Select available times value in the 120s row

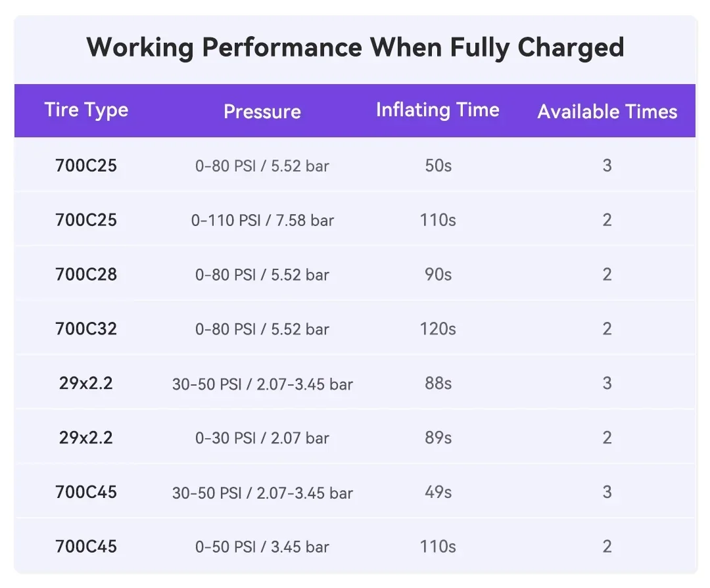pyautogui.click(x=607, y=328)
